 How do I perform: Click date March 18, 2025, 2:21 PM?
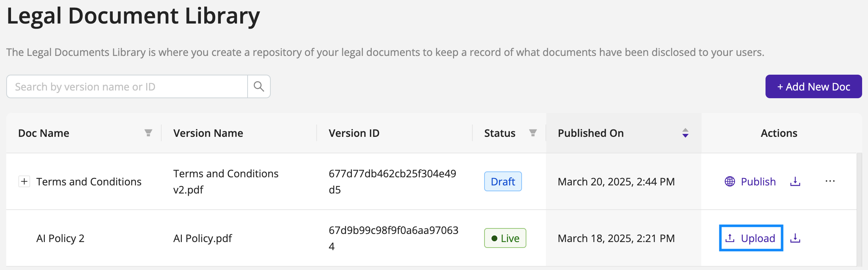pyautogui.click(x=616, y=238)
